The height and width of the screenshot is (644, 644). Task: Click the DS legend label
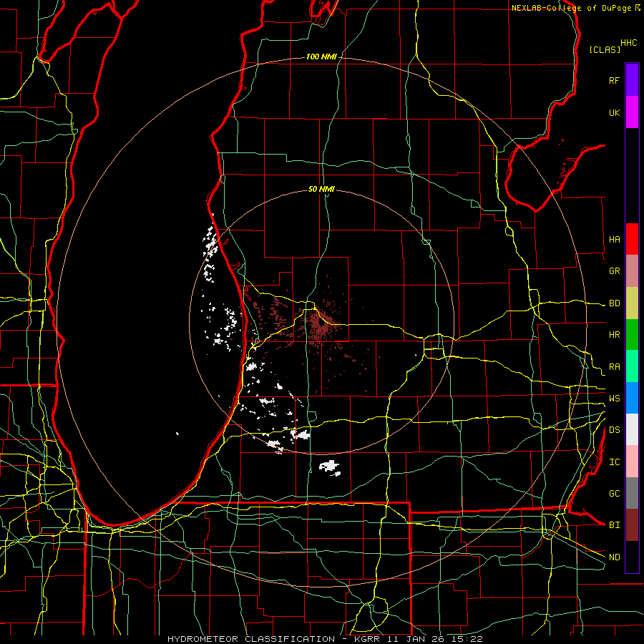614,430
